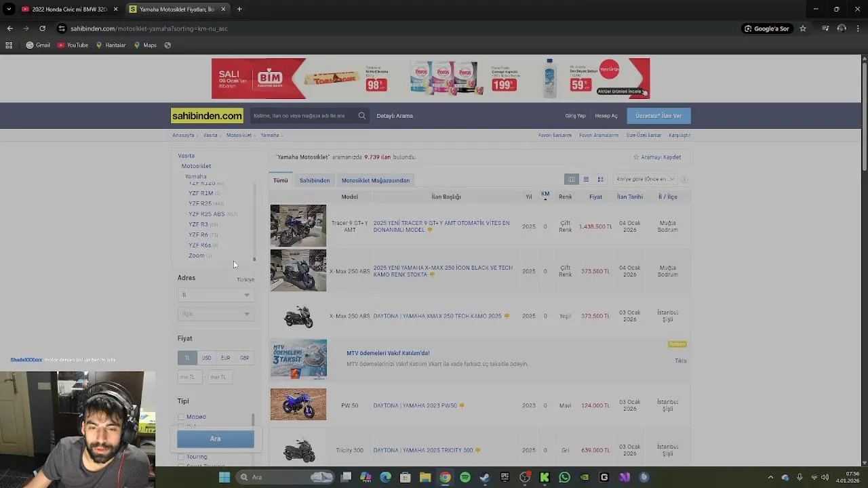Open YouTube bookmark

73,45
